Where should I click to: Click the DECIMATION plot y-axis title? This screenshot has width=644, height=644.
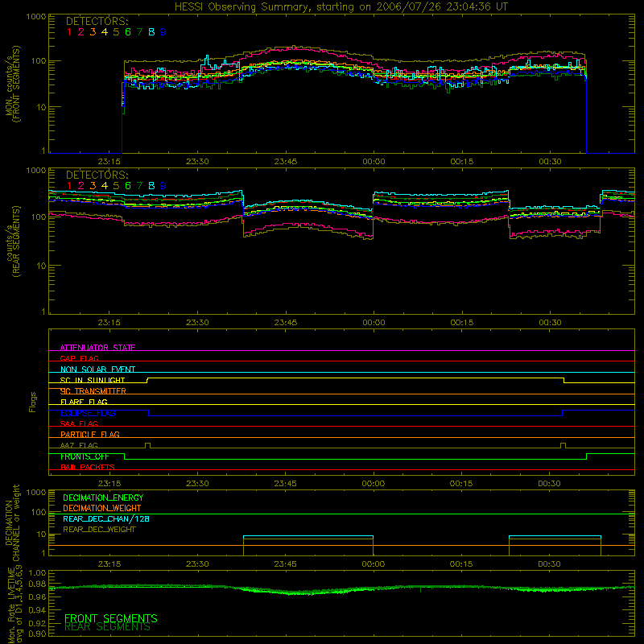[12, 522]
